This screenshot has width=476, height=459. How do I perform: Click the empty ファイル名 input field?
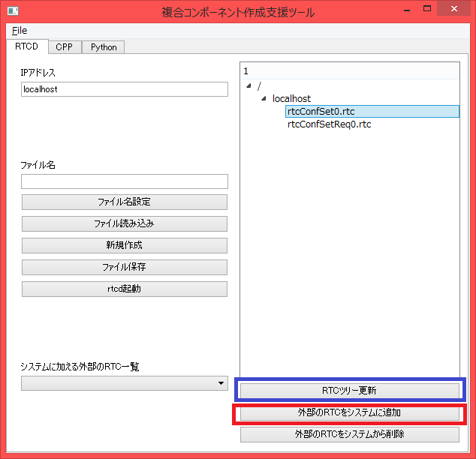coord(125,181)
